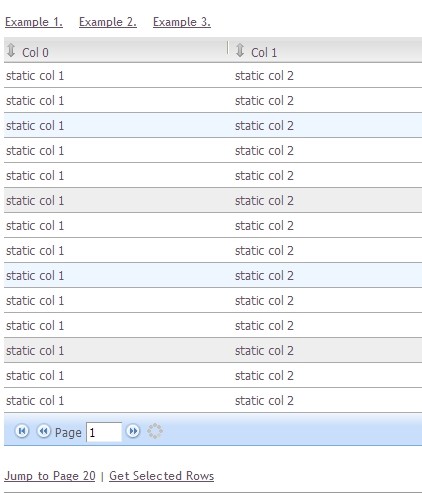Click the Get Selected Rows link
This screenshot has width=422, height=493.
(x=161, y=476)
